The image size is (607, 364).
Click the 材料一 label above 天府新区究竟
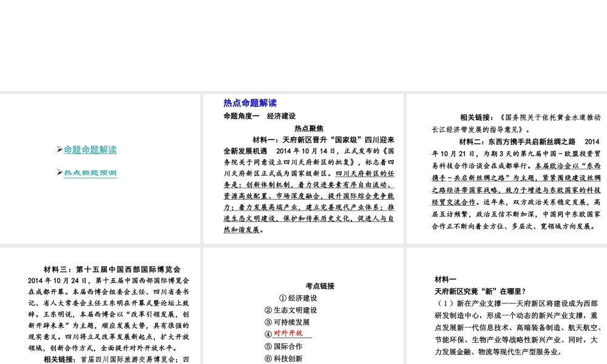tap(446, 279)
